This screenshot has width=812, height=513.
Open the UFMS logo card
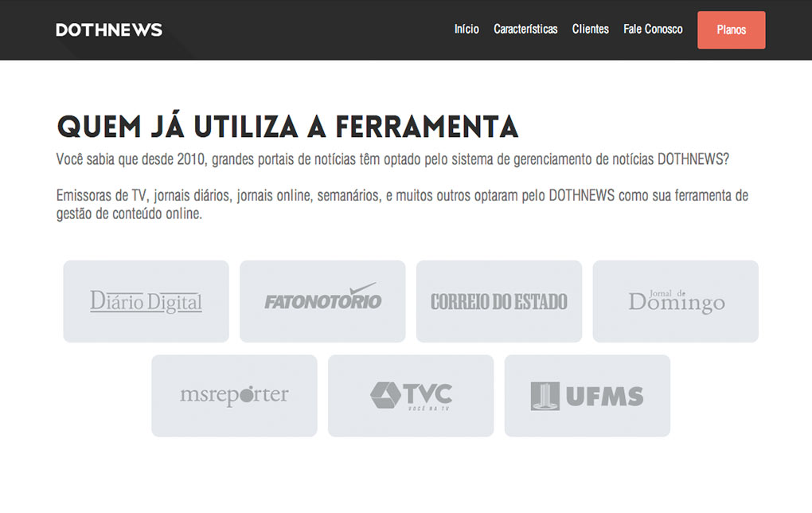click(588, 395)
